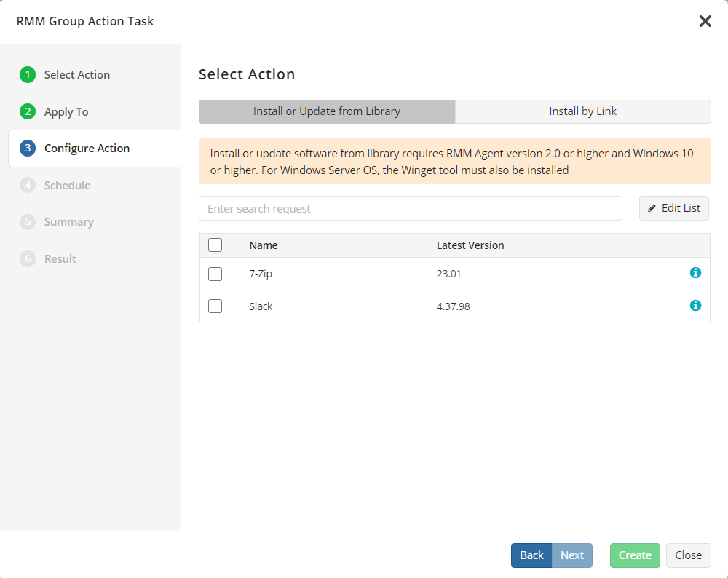Switch to Install by Link tab
Viewport: 728px width, 578px height.
click(x=582, y=111)
